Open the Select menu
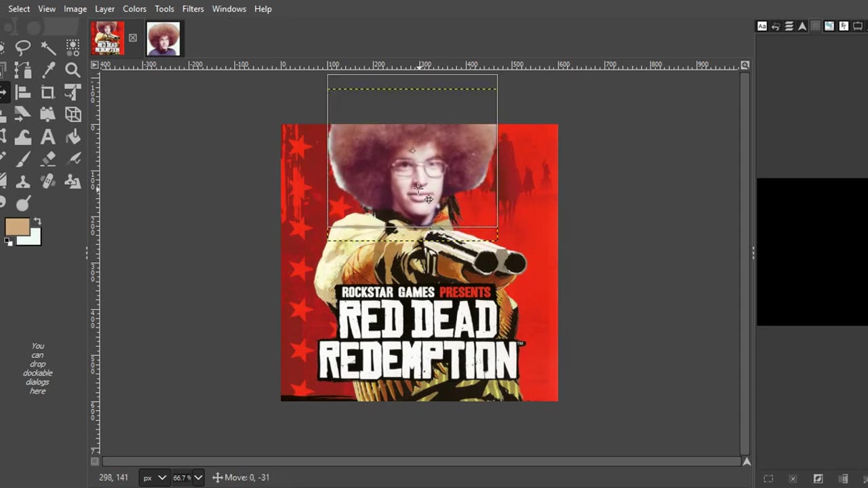This screenshot has width=868, height=488. tap(19, 9)
